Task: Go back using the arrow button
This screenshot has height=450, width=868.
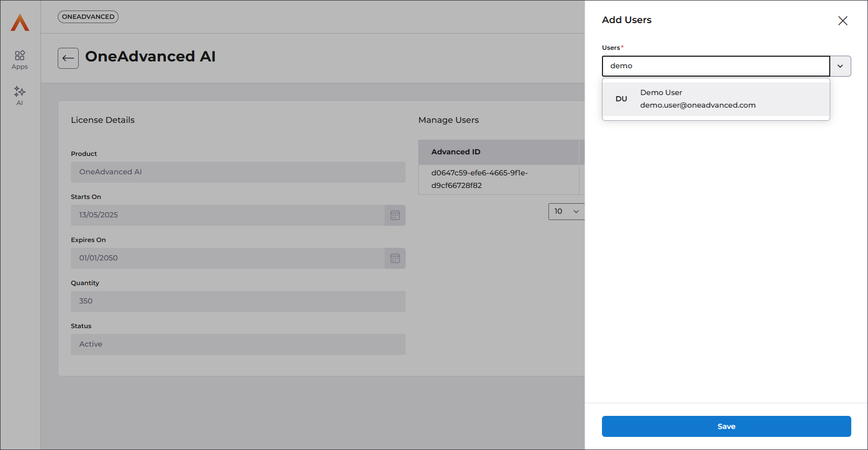Action: 68,58
